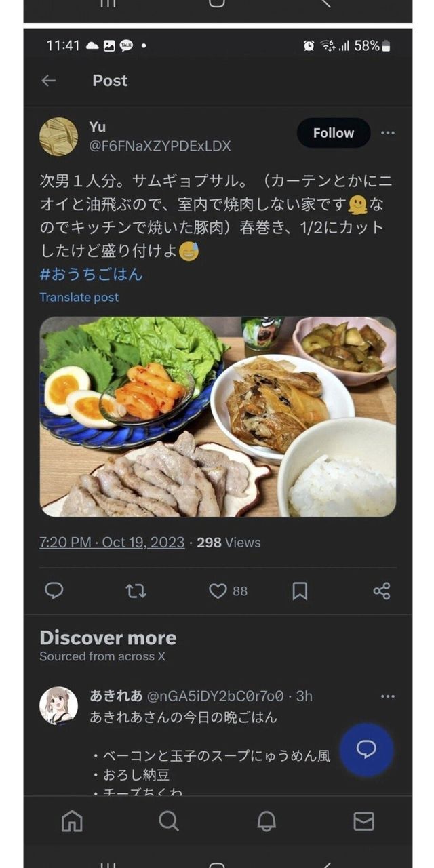
Task: Tap the share icon
Action: click(382, 591)
